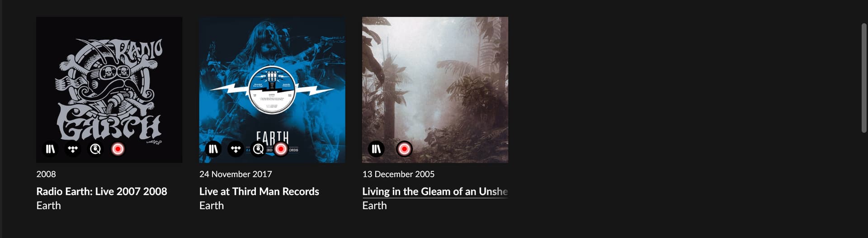Click Tidal icon on Third Man Records cover
Image resolution: width=868 pixels, height=238 pixels.
click(x=236, y=149)
